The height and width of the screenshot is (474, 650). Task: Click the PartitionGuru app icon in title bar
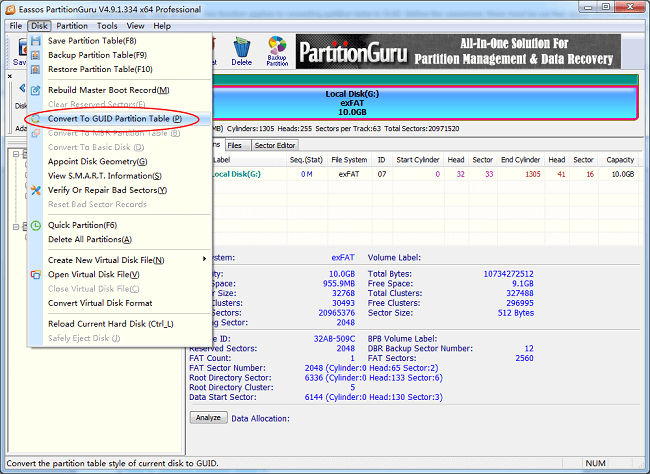tap(10, 9)
